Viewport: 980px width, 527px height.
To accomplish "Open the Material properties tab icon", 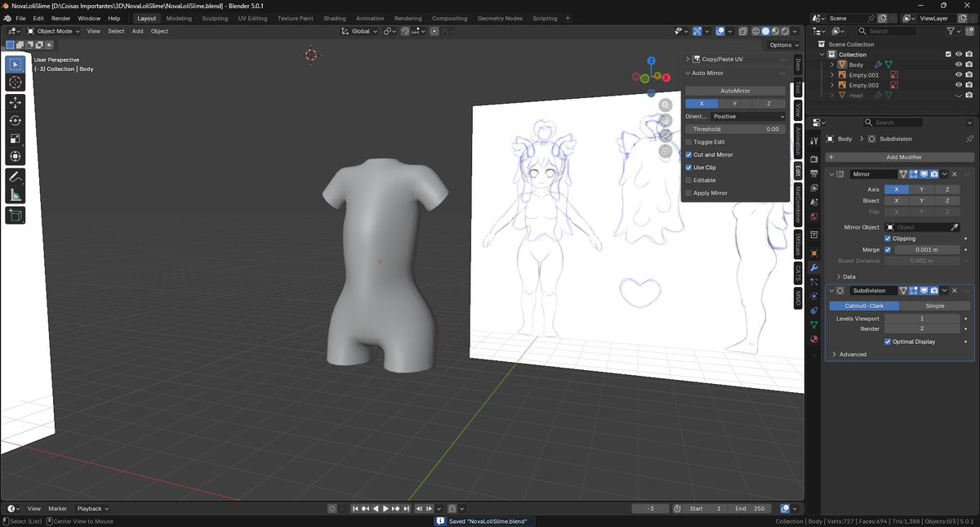I will (814, 339).
